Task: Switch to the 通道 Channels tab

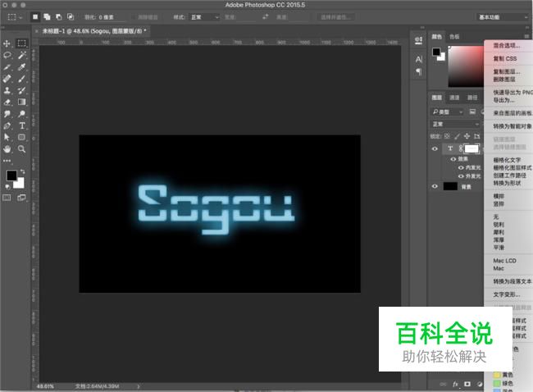Action: (454, 98)
